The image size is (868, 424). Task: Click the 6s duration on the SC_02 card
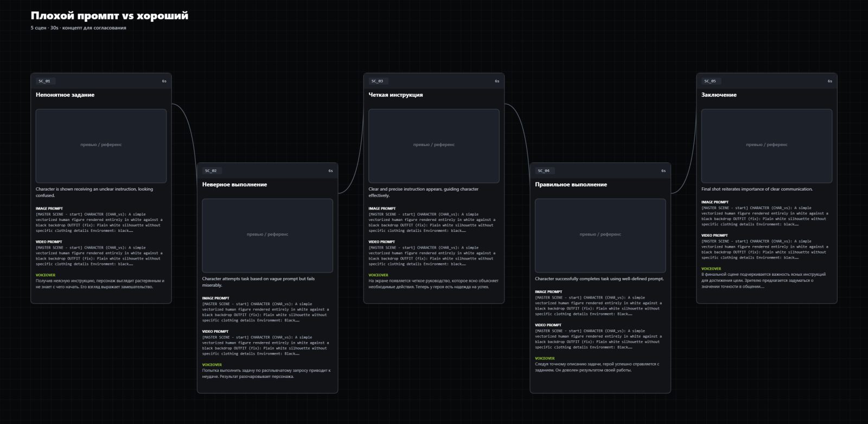tap(330, 170)
